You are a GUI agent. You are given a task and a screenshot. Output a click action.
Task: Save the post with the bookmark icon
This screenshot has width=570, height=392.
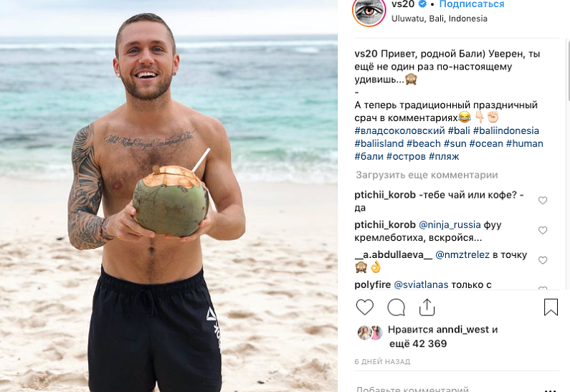551,307
